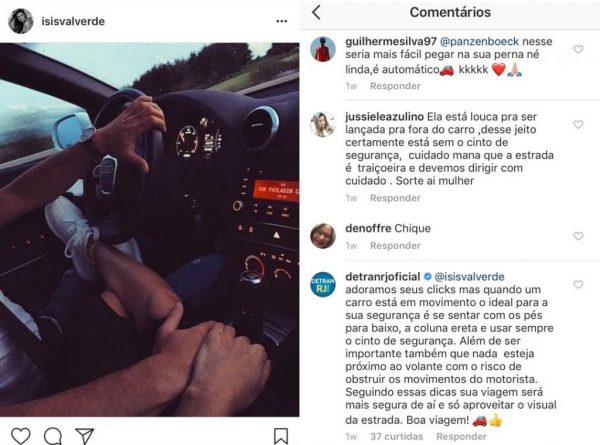Open the three-dot post options menu
Viewport: 600px width, 445px height.
pyautogui.click(x=282, y=21)
